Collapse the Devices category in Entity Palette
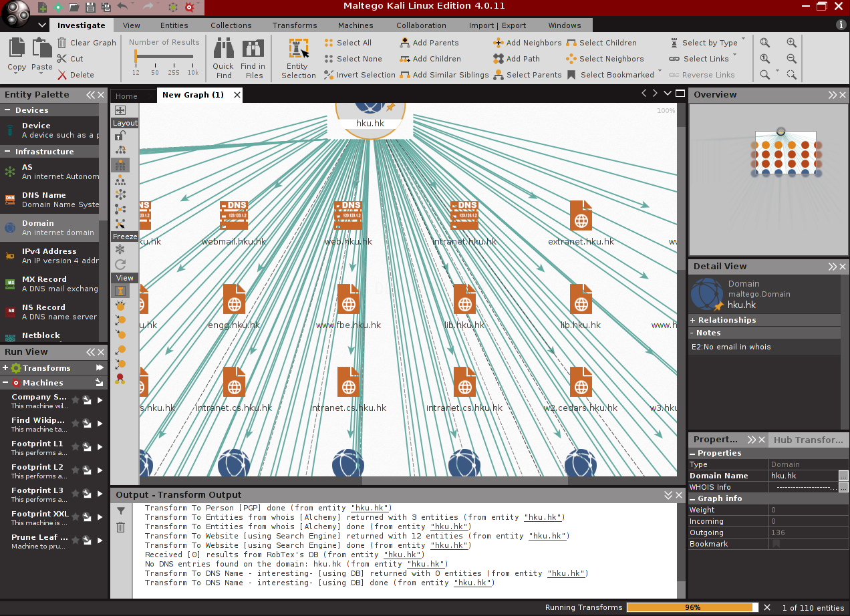 click(7, 110)
